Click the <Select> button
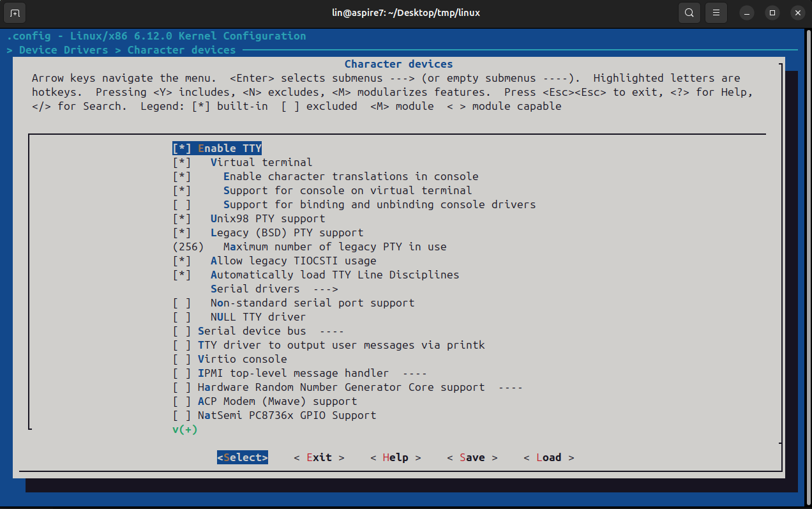812x509 pixels. click(x=243, y=457)
